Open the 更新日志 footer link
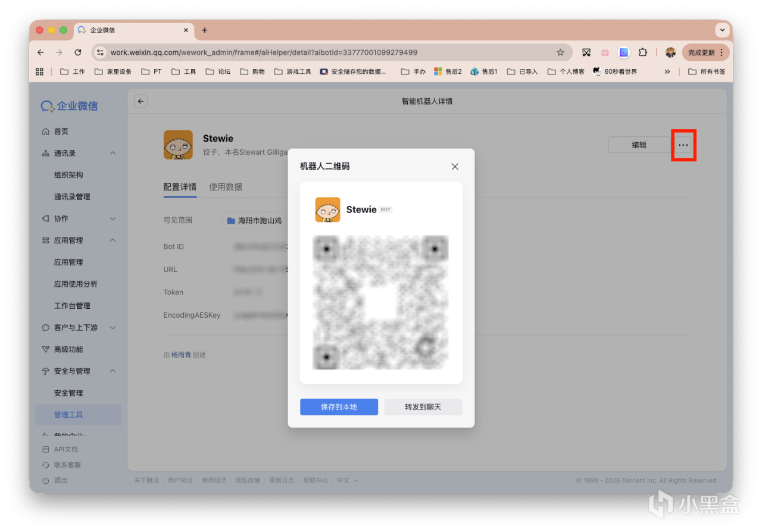This screenshot has height=532, width=762. point(282,481)
